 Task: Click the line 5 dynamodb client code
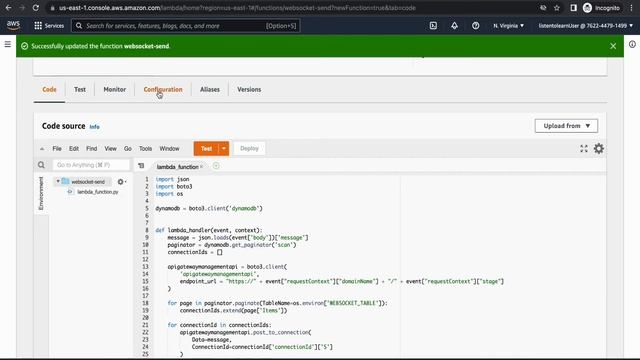click(209, 208)
